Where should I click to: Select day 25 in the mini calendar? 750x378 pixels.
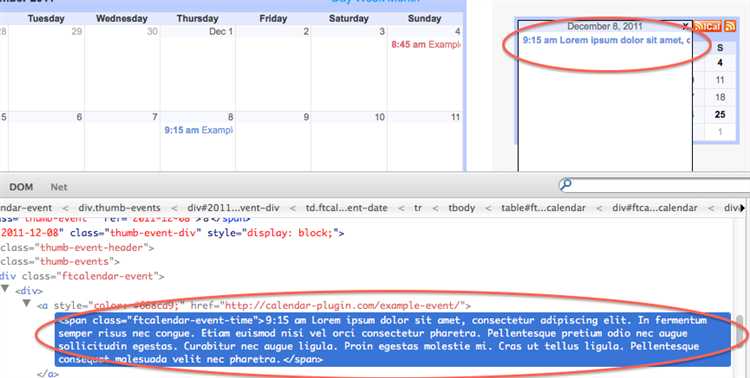click(x=720, y=115)
